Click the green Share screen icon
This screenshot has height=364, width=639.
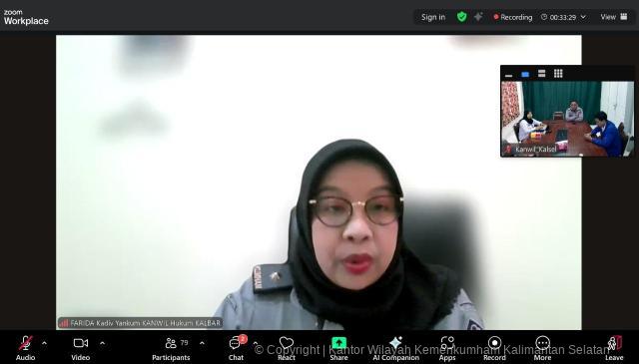(x=339, y=343)
